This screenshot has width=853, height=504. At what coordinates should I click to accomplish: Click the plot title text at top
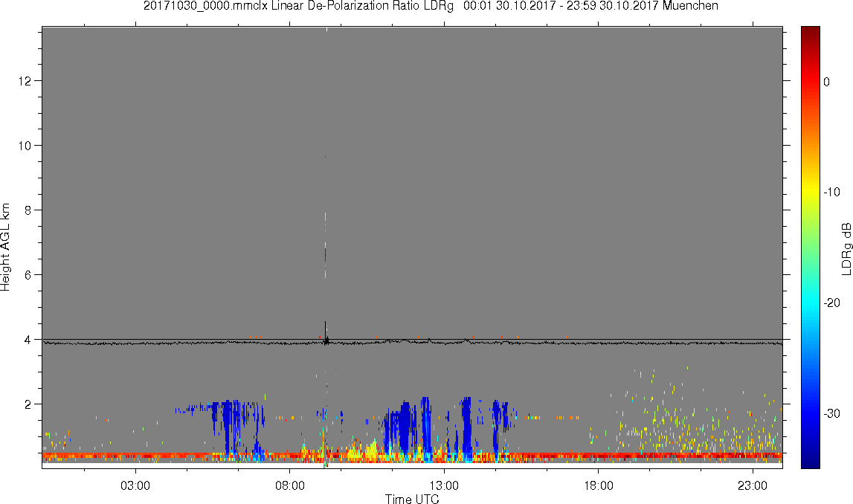(x=431, y=6)
